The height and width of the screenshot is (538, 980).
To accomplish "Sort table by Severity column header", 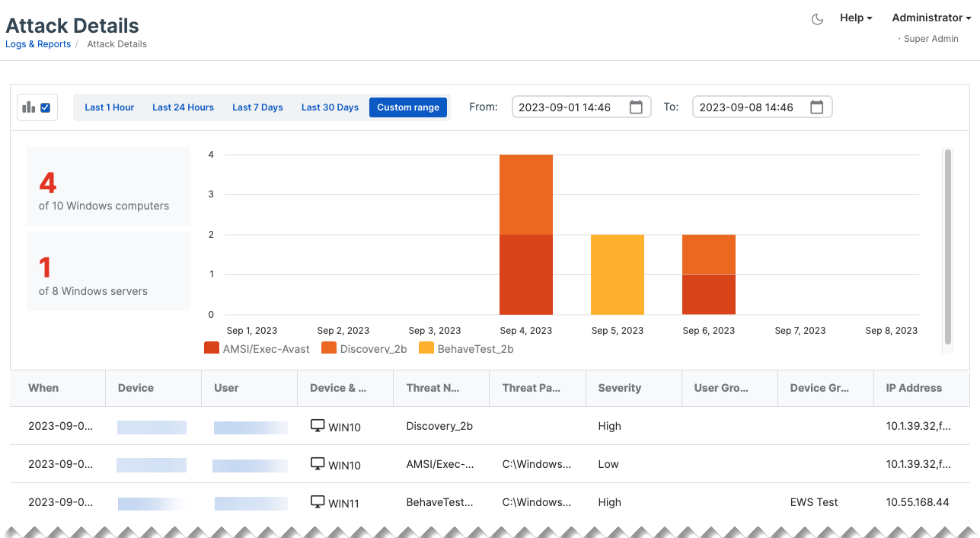I will tap(620, 388).
